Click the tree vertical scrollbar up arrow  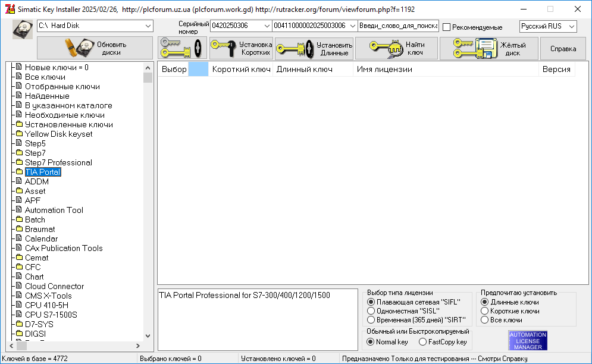[x=148, y=68]
